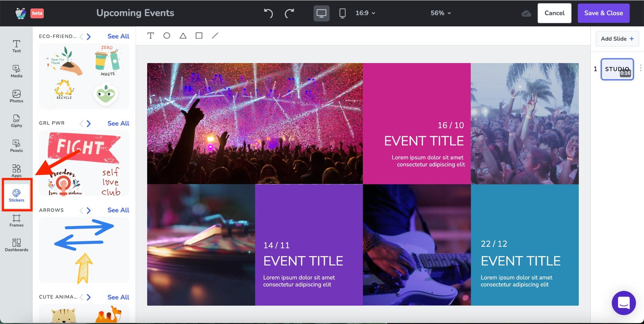The height and width of the screenshot is (324, 644).
Task: Select EVENT TITLE in blue block
Action: click(x=521, y=261)
